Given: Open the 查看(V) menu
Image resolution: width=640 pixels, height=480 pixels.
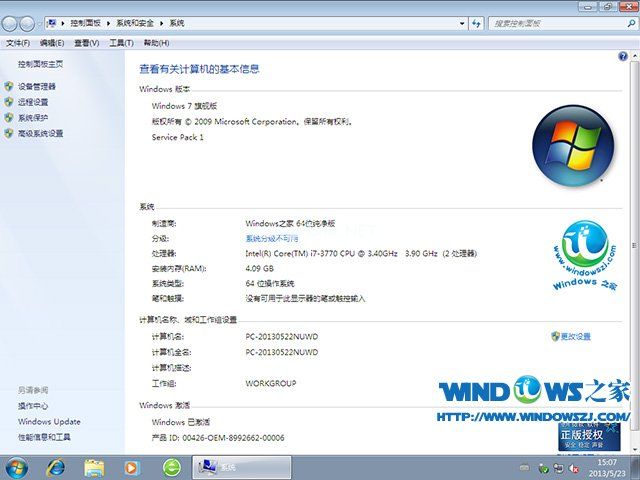Looking at the screenshot, I should click(87, 43).
